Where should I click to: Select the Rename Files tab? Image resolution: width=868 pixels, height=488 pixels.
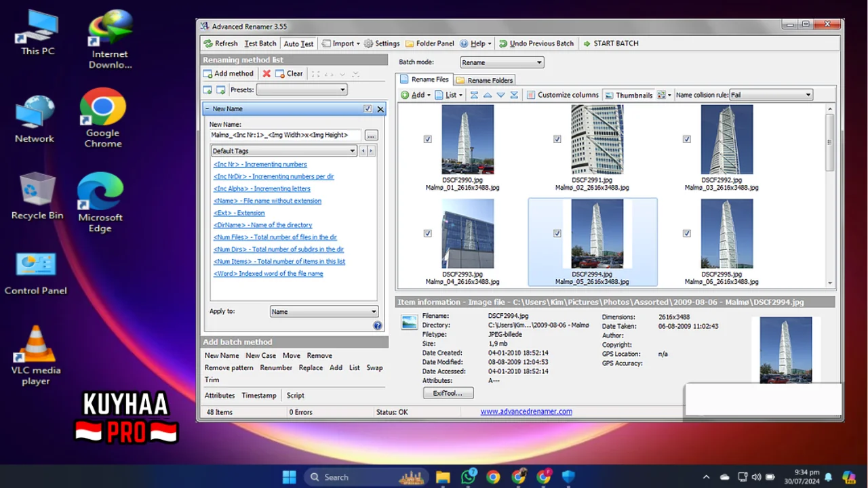424,80
